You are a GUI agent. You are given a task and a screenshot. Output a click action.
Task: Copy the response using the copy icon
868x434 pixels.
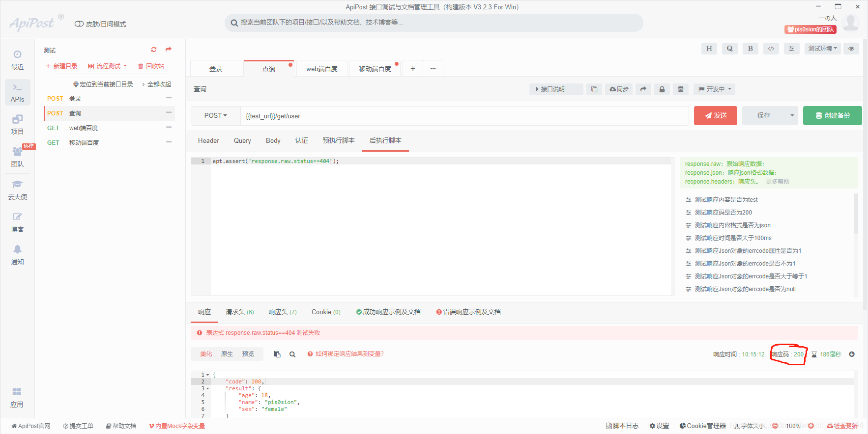277,354
